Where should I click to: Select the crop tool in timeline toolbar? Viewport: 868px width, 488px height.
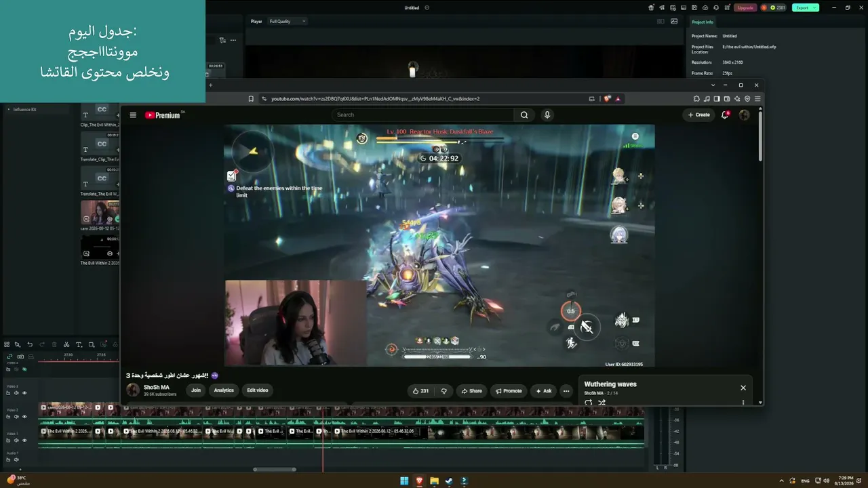tap(92, 344)
